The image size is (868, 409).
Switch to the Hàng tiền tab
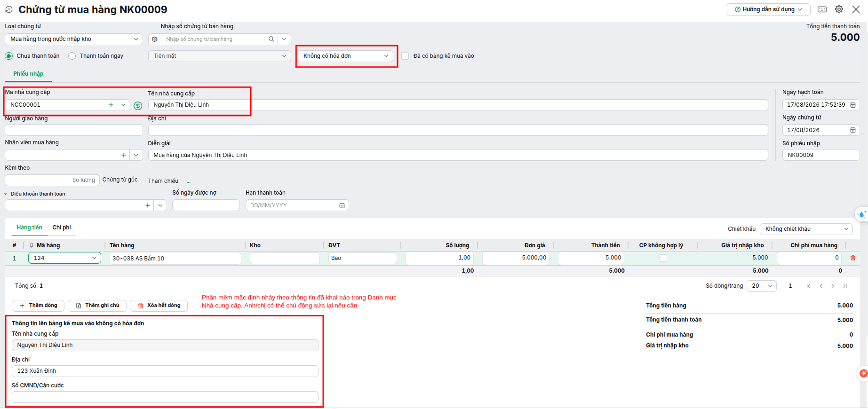point(30,228)
